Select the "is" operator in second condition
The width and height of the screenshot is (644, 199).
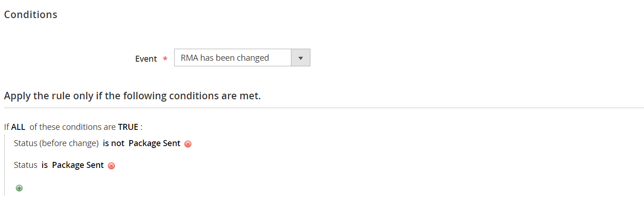[x=44, y=165]
